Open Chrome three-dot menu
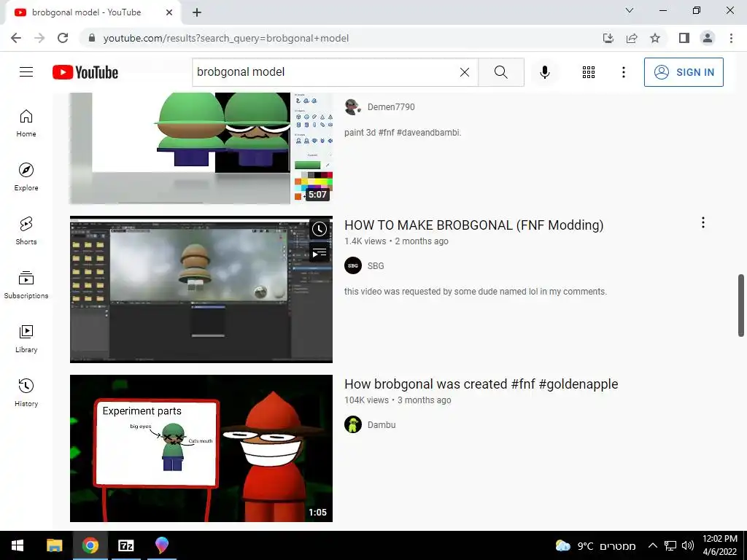This screenshot has width=747, height=560. [731, 38]
